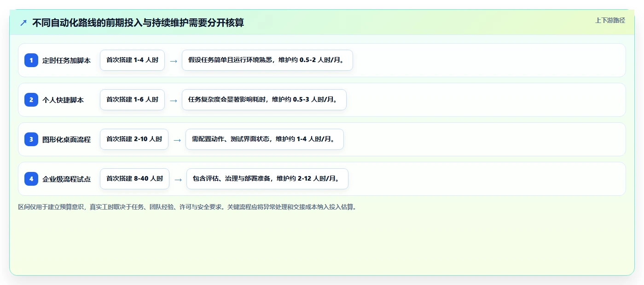
Task: Click the 首次搭建 8-40 人时 box
Action: (x=134, y=179)
